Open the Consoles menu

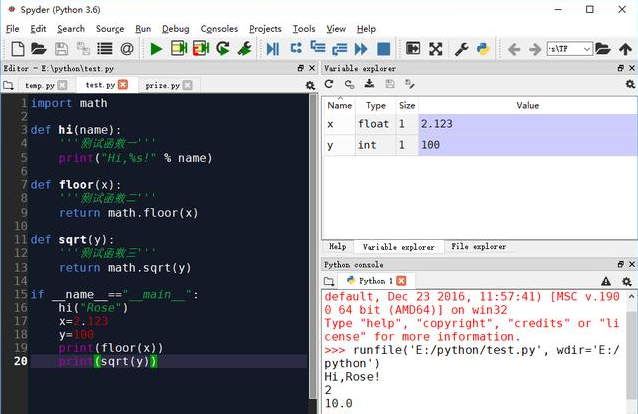pos(219,29)
